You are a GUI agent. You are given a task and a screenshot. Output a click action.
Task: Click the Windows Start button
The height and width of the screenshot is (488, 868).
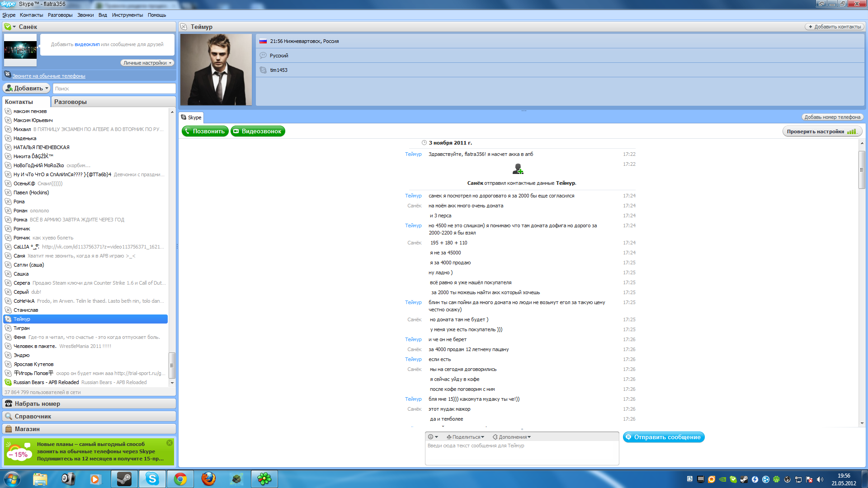click(x=12, y=479)
